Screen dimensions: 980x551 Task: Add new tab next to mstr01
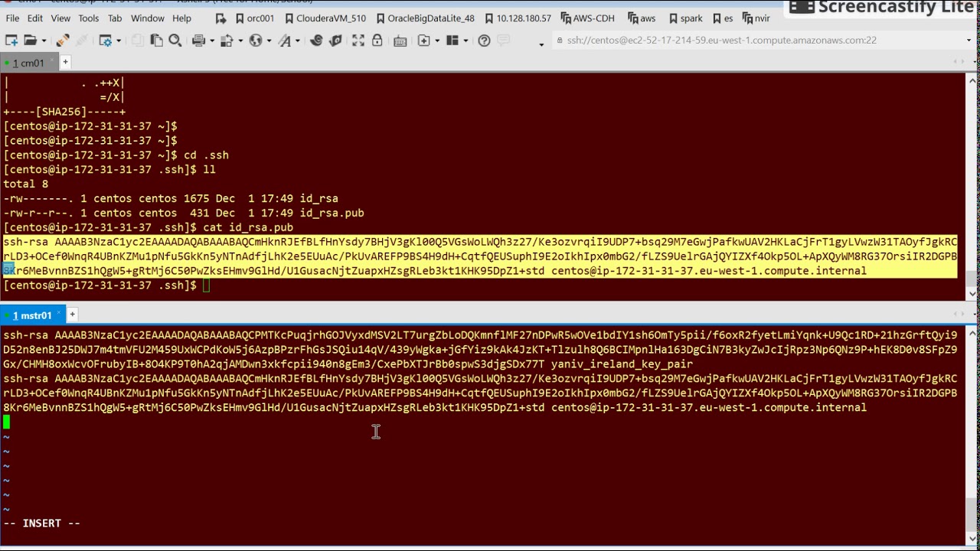click(72, 315)
